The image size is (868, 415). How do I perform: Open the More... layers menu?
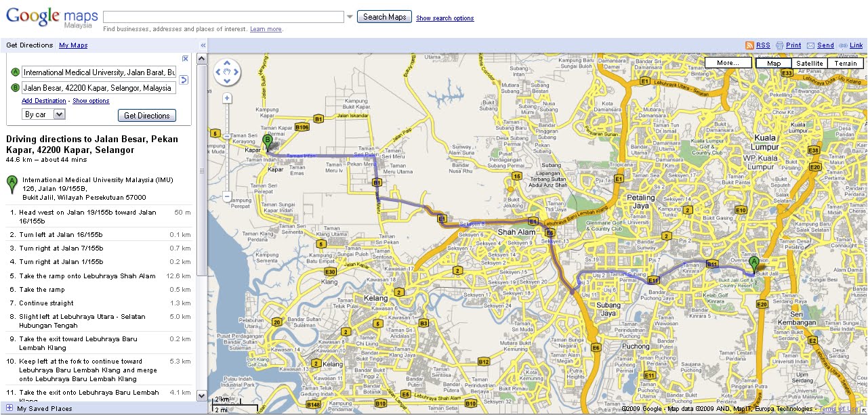pyautogui.click(x=728, y=63)
